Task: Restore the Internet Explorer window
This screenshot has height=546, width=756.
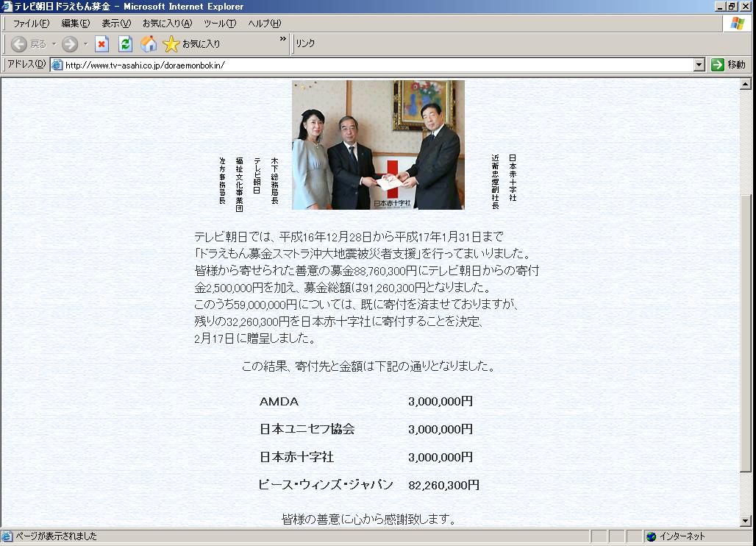Action: [x=732, y=7]
